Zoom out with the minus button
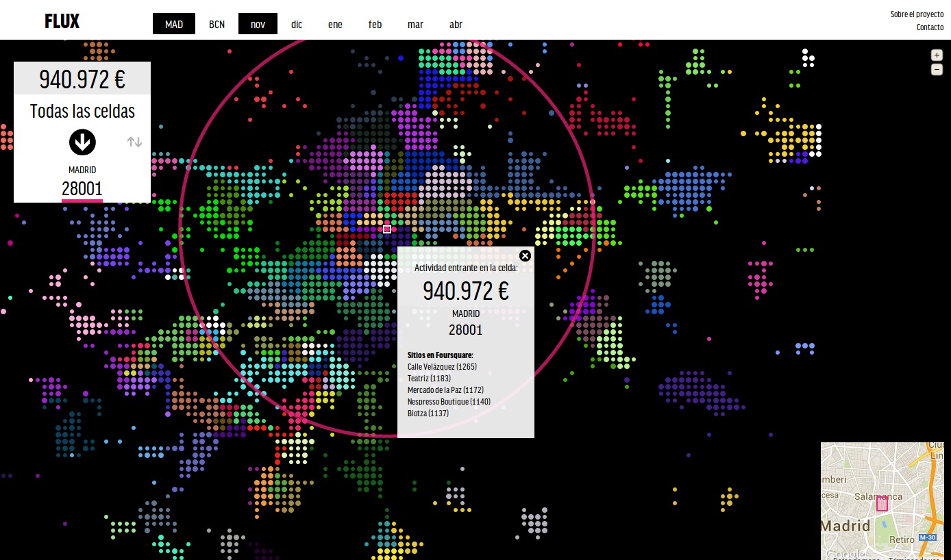This screenshot has height=560, width=951. click(x=937, y=69)
